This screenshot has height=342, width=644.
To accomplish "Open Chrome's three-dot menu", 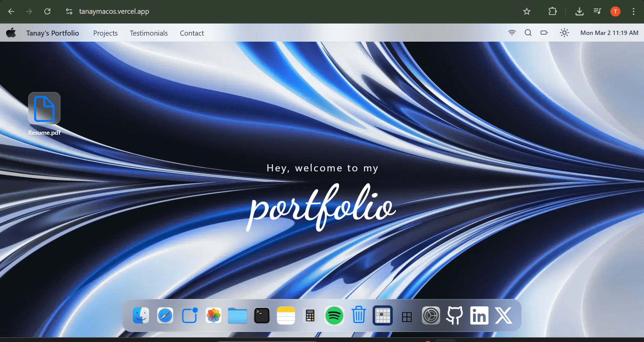I will tap(633, 11).
